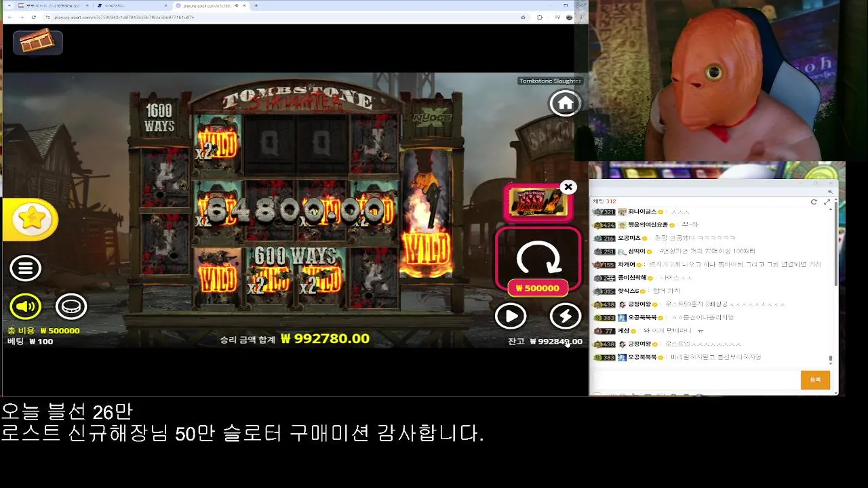Viewport: 868px width, 488px height.
Task: Click the 600 WAYS banner on reels
Action: click(296, 256)
